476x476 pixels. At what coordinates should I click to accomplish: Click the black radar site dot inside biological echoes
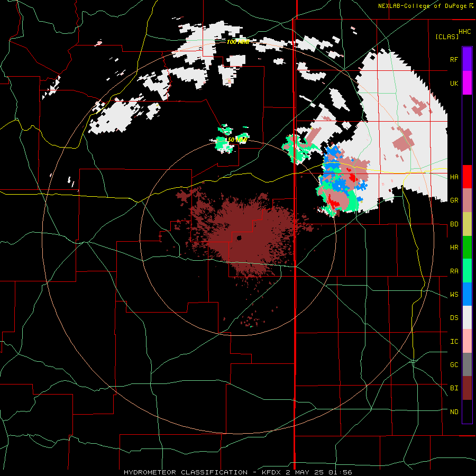pos(239,237)
